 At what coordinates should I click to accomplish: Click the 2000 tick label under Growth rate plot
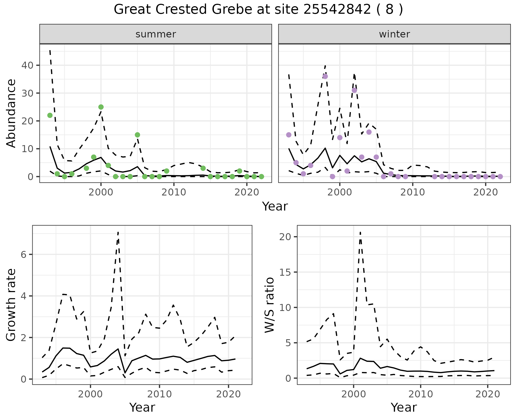click(x=90, y=394)
